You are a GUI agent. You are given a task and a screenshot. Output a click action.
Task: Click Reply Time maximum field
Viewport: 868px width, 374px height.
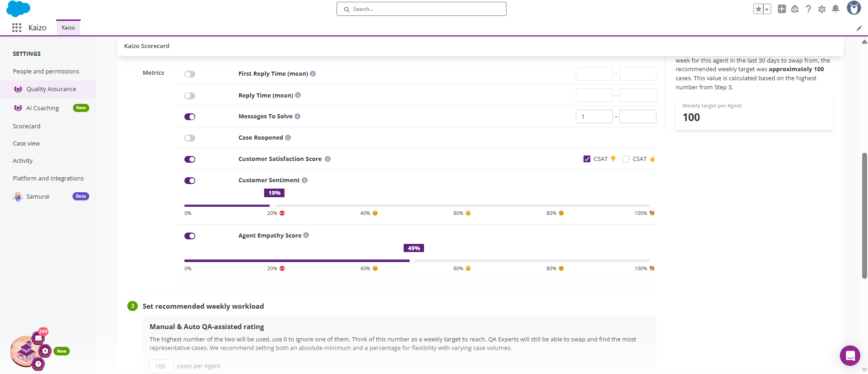(x=637, y=95)
